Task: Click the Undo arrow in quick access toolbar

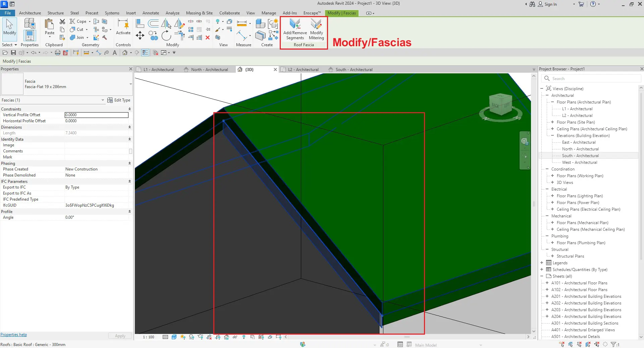Action: (34, 53)
